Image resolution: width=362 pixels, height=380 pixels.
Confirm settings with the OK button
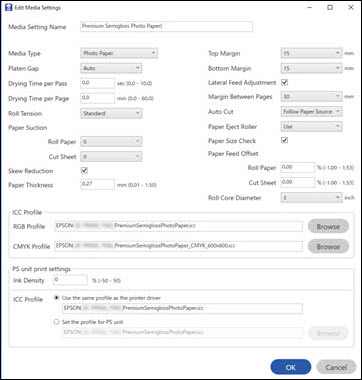(x=291, y=367)
